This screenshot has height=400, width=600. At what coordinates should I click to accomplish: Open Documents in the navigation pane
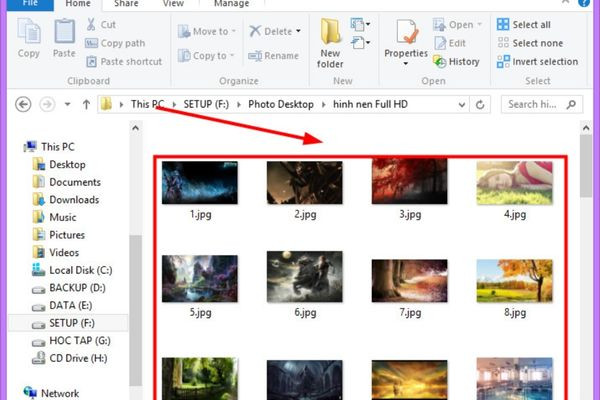pyautogui.click(x=67, y=182)
